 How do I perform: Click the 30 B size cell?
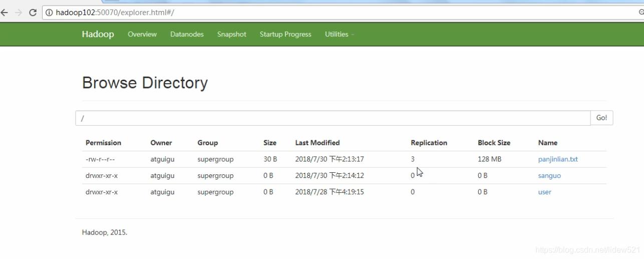pyautogui.click(x=269, y=159)
